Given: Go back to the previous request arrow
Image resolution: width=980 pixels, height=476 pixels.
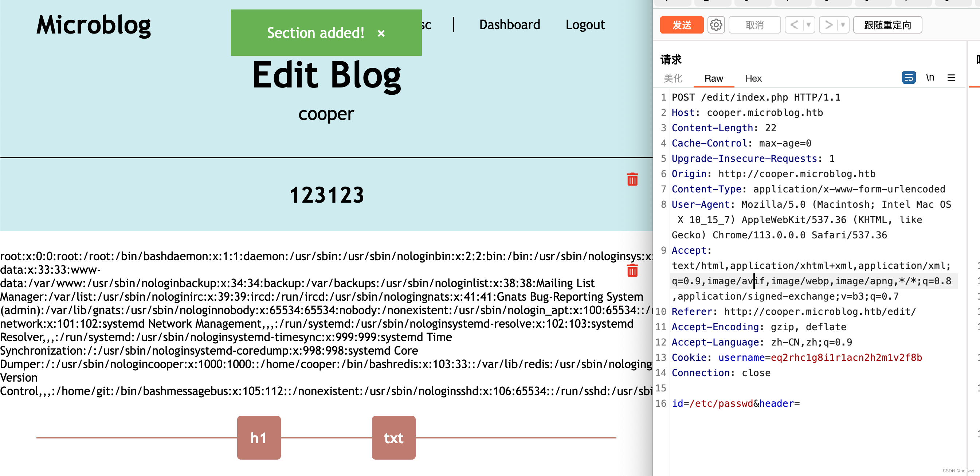Looking at the screenshot, I should click(794, 25).
